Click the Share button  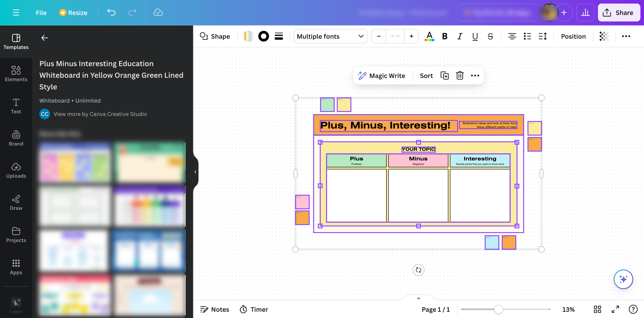[x=619, y=13]
